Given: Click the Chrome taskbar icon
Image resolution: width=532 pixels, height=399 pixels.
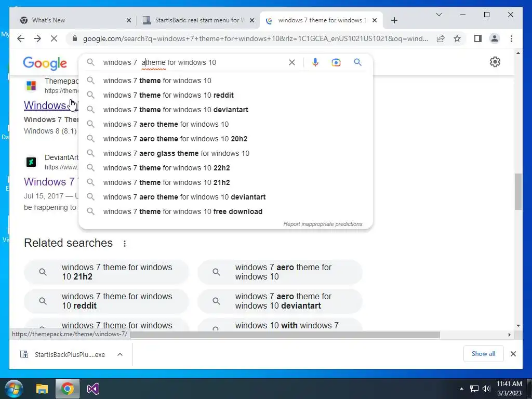Looking at the screenshot, I should tap(67, 389).
